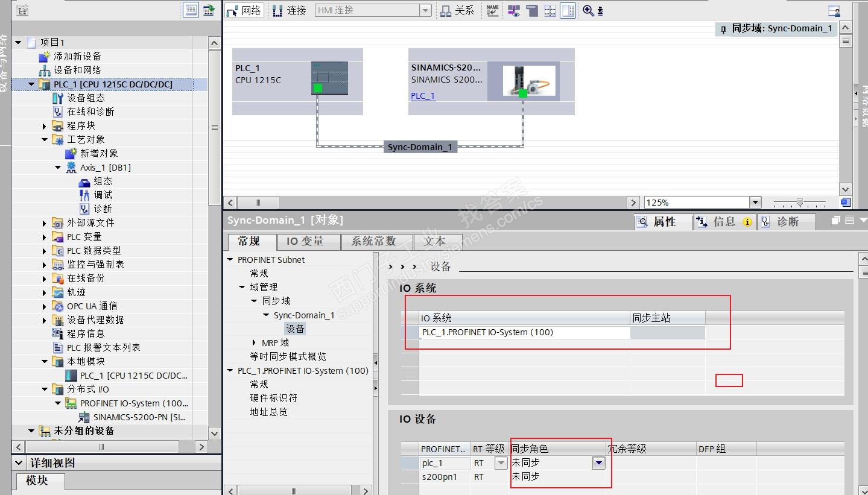Viewport: 868px width, 495px height.
Task: Select 硬件标识符 in properties navigation
Action: (274, 398)
